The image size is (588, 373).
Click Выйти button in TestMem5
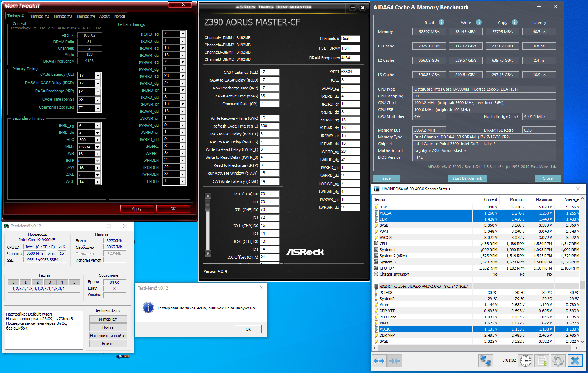click(108, 344)
